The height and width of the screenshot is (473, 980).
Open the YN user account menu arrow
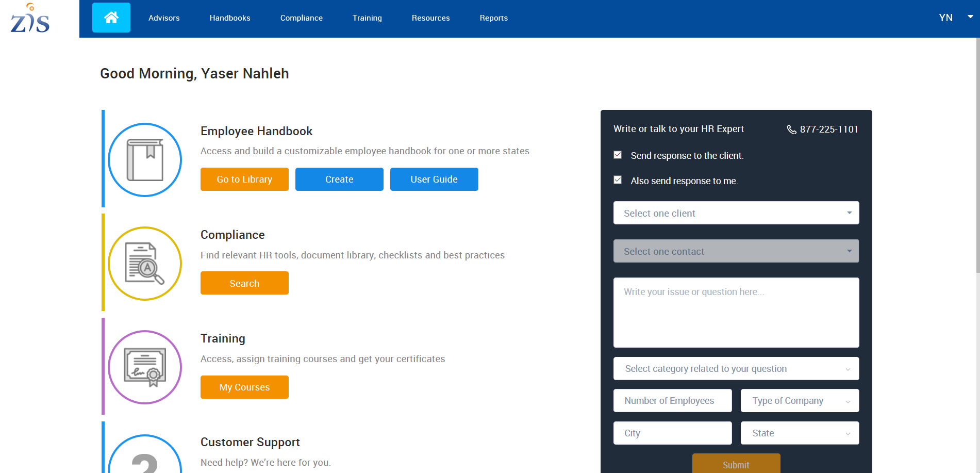pyautogui.click(x=970, y=17)
